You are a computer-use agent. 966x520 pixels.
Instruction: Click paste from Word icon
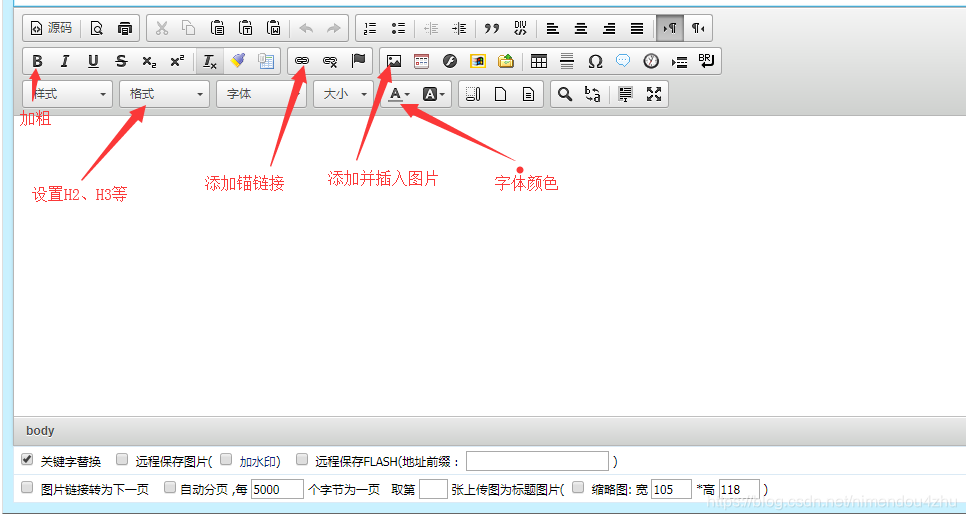[274, 28]
